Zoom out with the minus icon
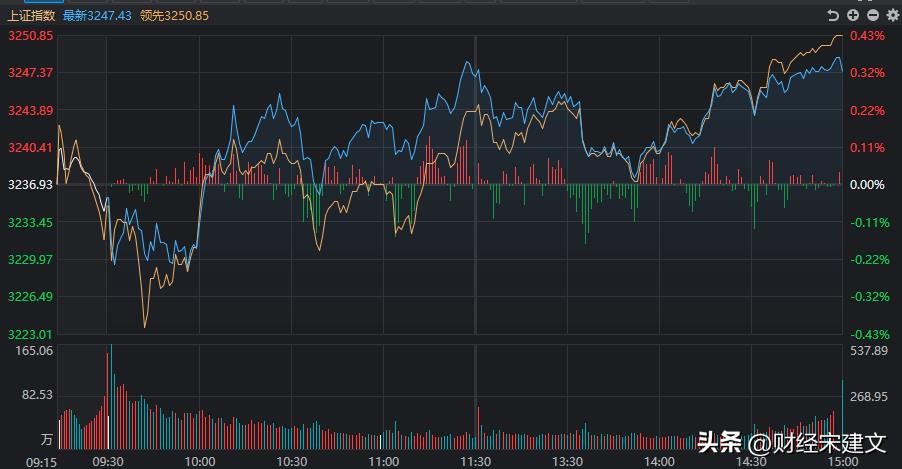Viewport: 902px width, 469px height. tap(872, 15)
